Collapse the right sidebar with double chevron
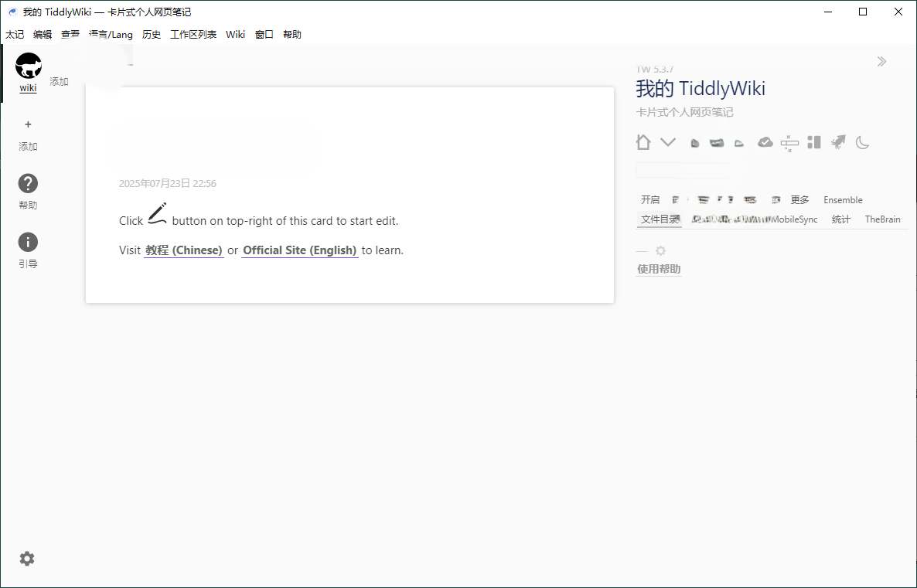Image resolution: width=917 pixels, height=588 pixels. 882,61
